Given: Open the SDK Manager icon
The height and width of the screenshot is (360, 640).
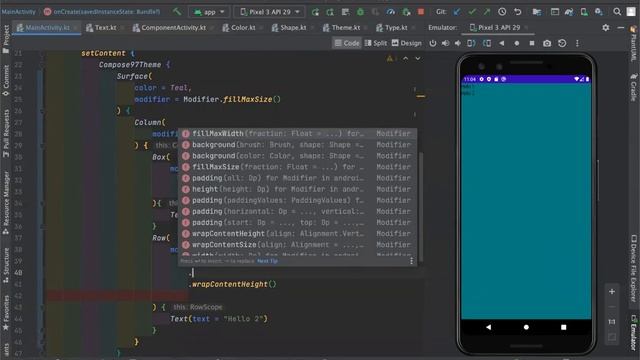Looking at the screenshot, I should tap(599, 12).
